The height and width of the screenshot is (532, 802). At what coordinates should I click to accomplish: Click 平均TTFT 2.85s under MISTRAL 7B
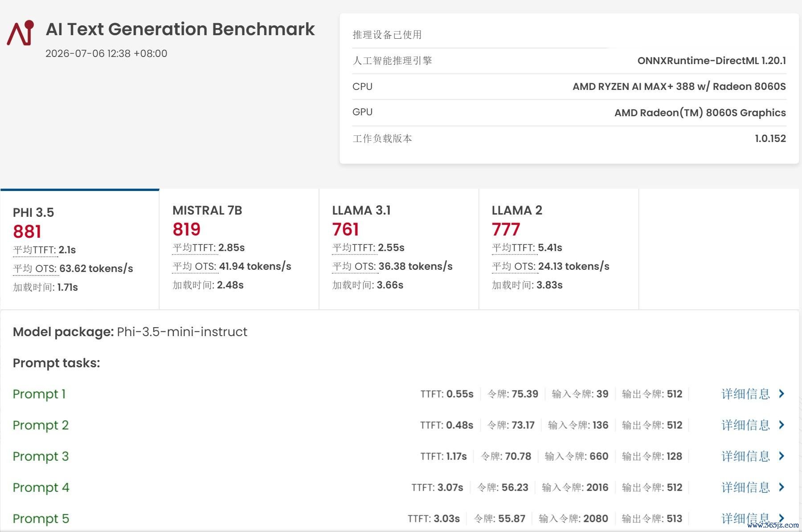tap(209, 248)
